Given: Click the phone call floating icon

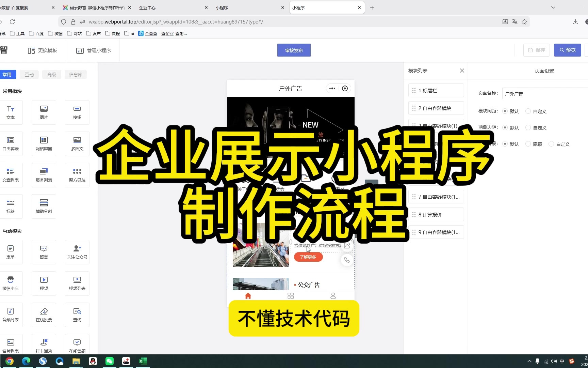Looking at the screenshot, I should 347,260.
